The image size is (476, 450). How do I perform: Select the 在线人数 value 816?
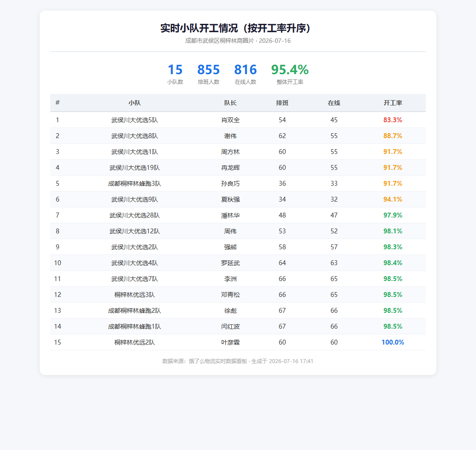(245, 70)
